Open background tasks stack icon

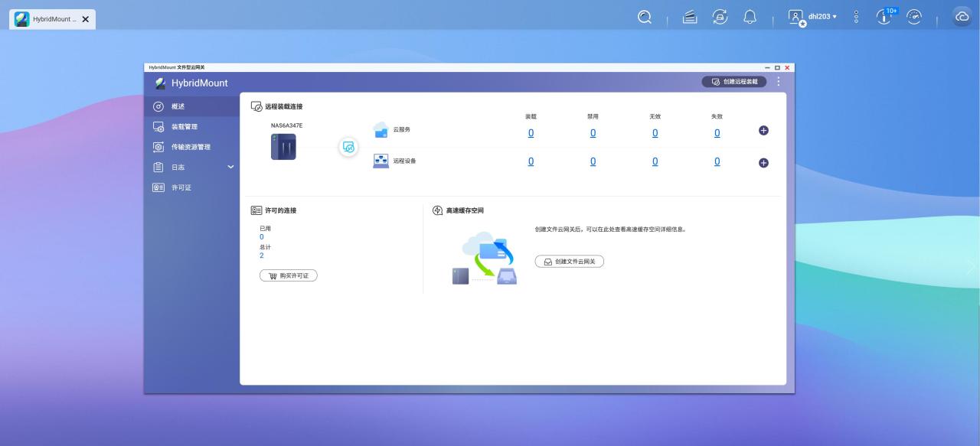click(x=690, y=16)
